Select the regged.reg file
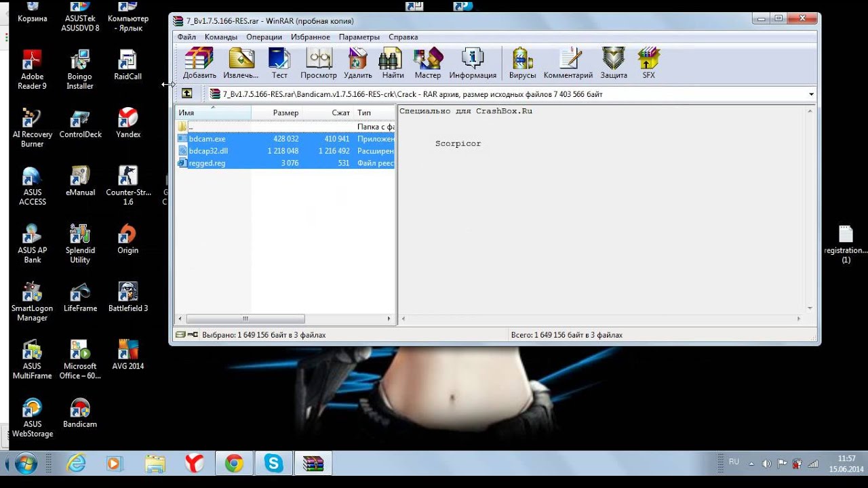868x488 pixels. click(285, 163)
